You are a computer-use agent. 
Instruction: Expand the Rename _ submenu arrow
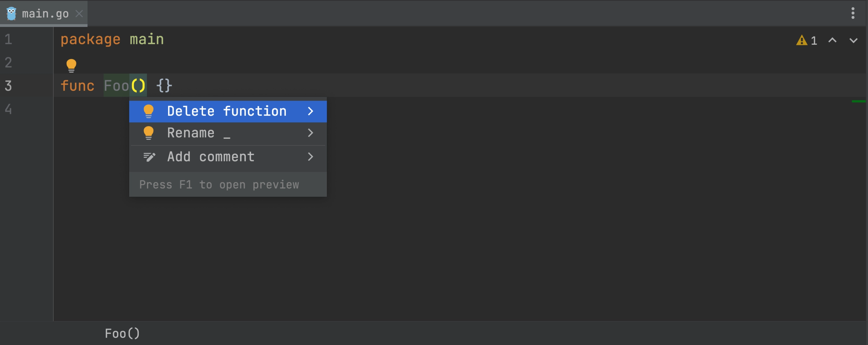[310, 133]
